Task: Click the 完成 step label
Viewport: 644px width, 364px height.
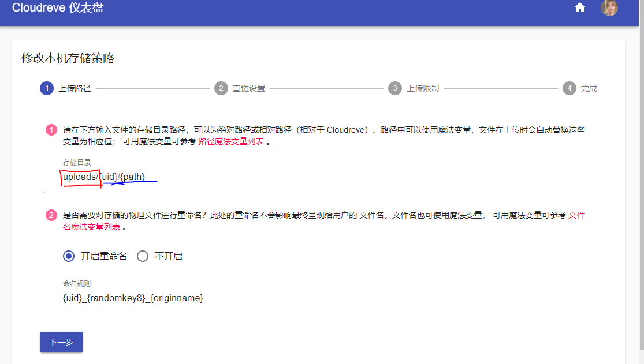Action: click(x=589, y=89)
